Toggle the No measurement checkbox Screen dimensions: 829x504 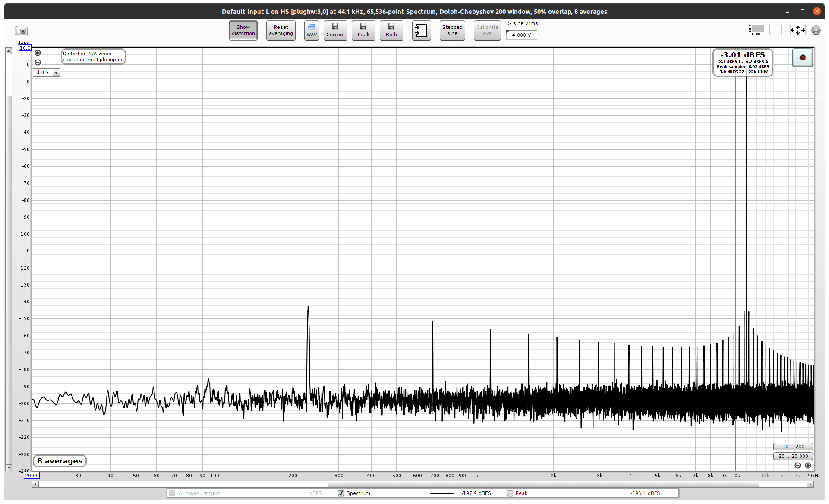click(172, 493)
